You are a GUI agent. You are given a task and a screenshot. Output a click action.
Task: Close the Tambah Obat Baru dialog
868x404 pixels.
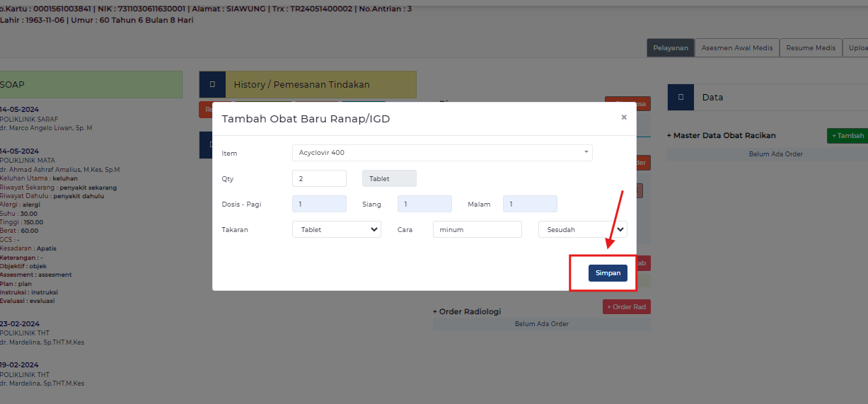(623, 117)
